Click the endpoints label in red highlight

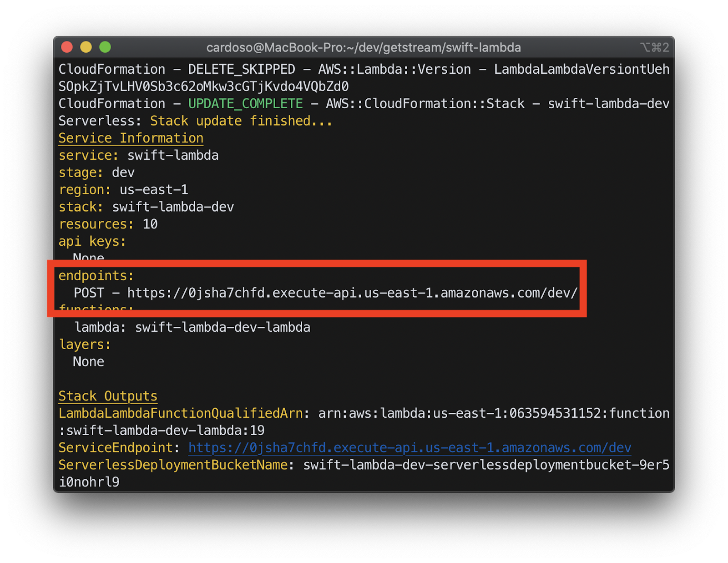pos(96,275)
